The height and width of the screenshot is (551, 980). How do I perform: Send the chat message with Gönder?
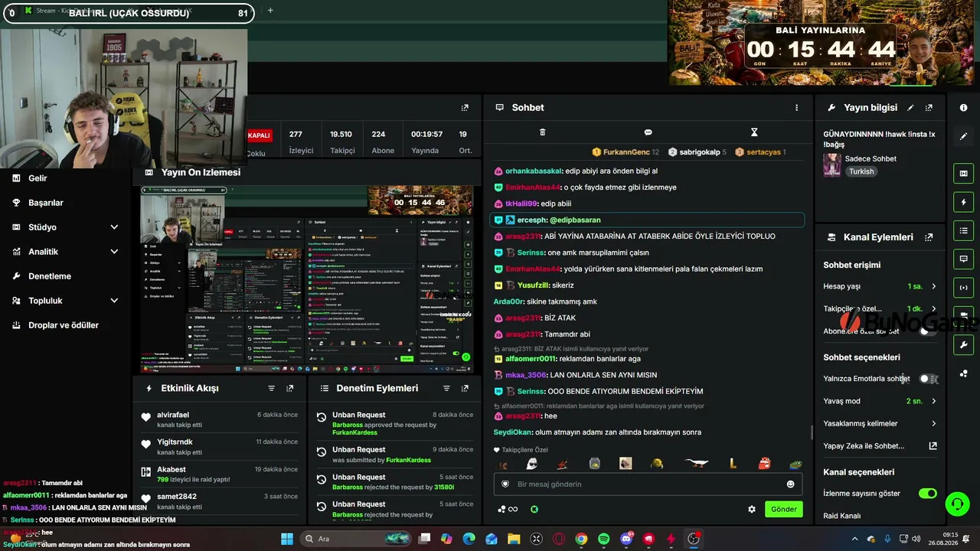784,509
